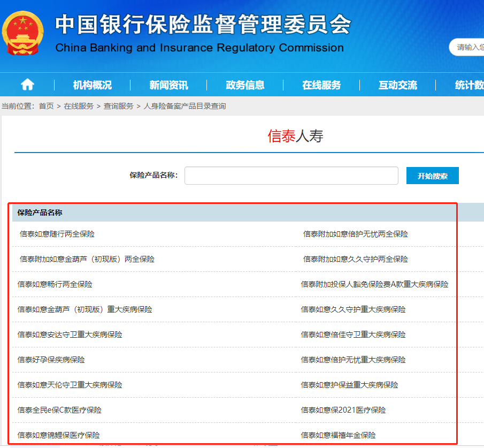Open the 统计数据 menu item

coord(469,85)
